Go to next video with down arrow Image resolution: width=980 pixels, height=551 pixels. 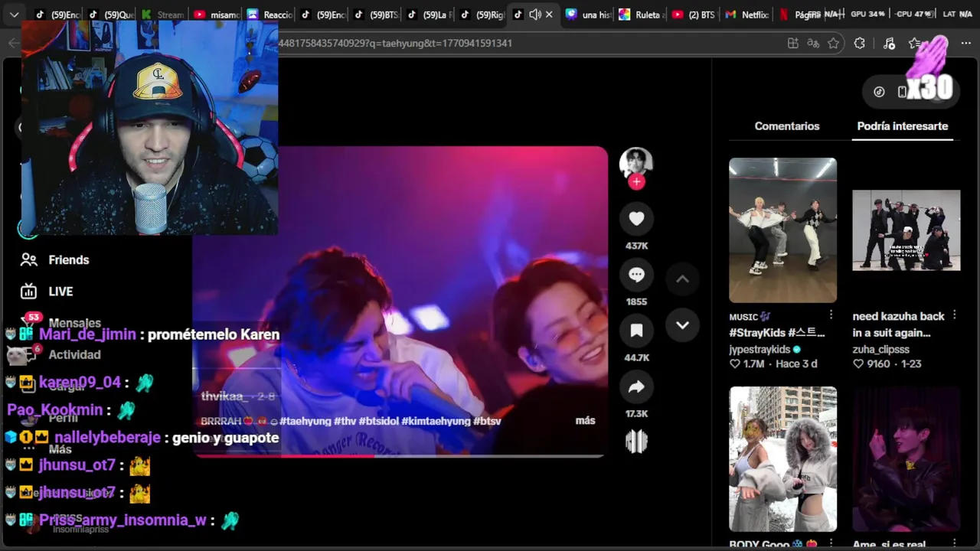point(682,325)
